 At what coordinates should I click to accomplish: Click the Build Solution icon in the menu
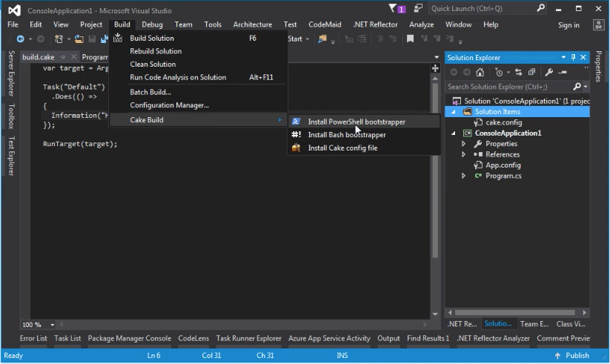[x=118, y=38]
